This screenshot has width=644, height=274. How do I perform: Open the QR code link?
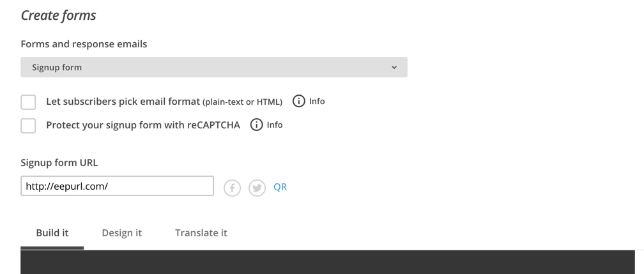point(280,187)
